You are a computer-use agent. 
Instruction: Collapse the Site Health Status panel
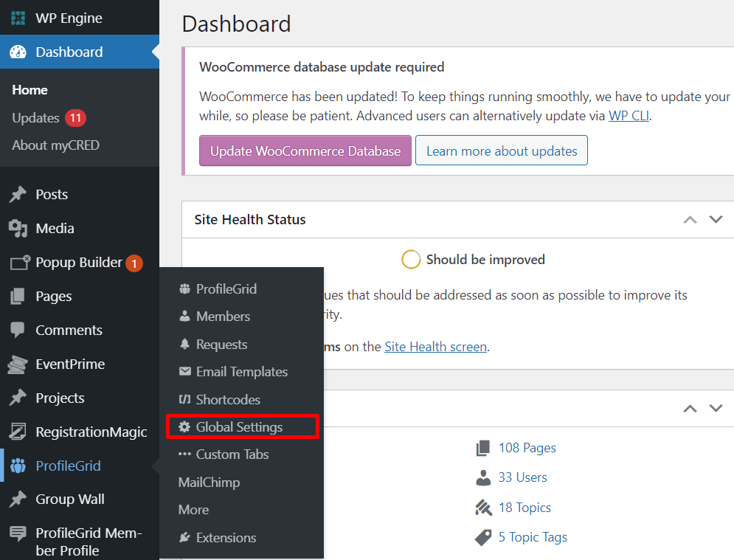point(690,219)
